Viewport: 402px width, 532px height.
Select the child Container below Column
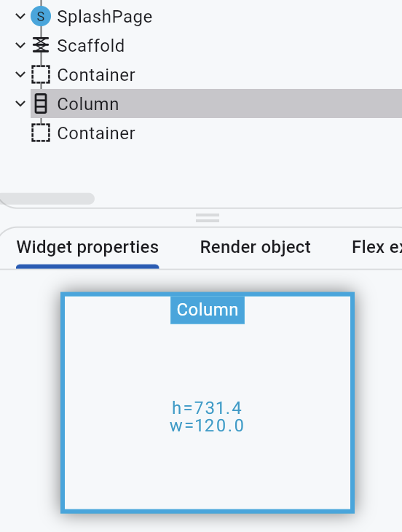96,133
